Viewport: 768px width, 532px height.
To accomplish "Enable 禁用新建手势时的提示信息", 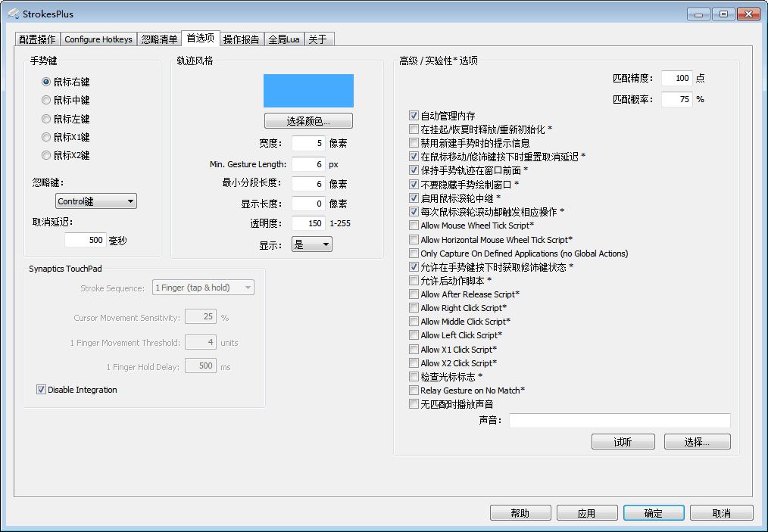I will [x=414, y=142].
